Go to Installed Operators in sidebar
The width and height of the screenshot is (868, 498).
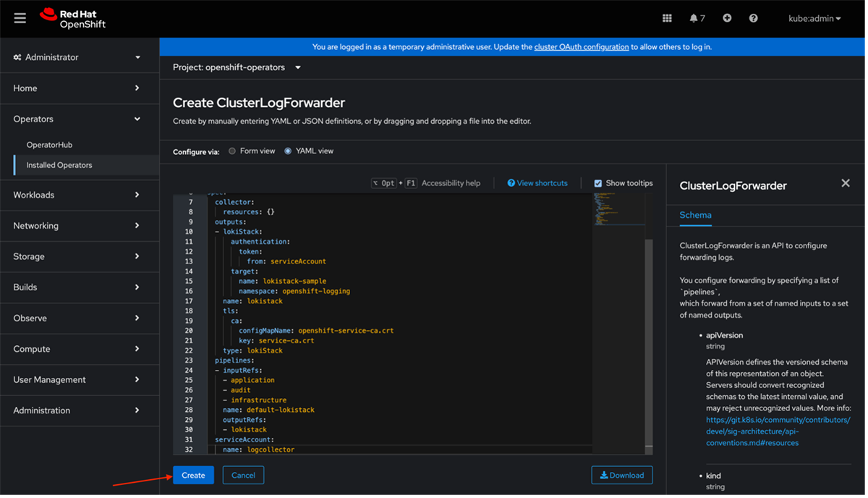pos(59,165)
